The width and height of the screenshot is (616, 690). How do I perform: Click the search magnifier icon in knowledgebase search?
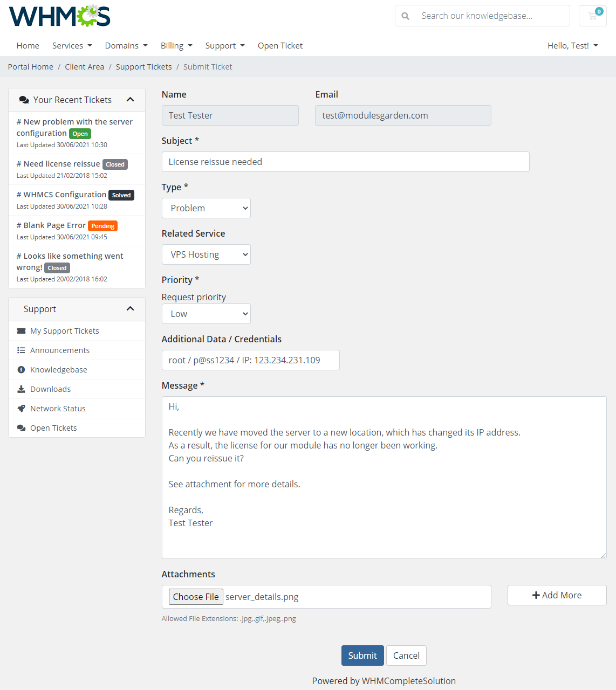tap(405, 16)
